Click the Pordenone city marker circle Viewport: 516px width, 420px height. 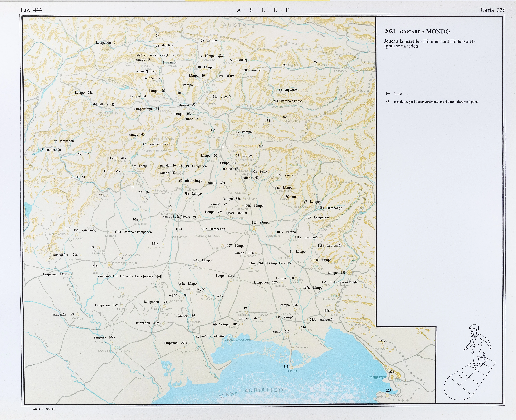(109, 265)
